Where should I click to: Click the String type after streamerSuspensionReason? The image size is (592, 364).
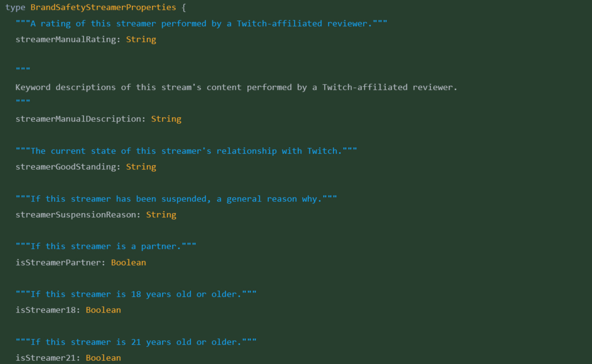pyautogui.click(x=161, y=215)
